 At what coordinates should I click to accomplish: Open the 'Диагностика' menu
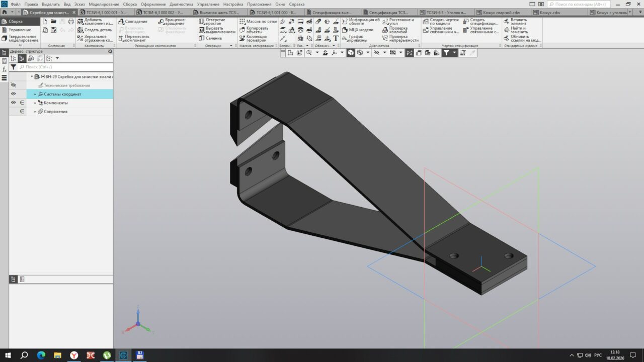[181, 4]
